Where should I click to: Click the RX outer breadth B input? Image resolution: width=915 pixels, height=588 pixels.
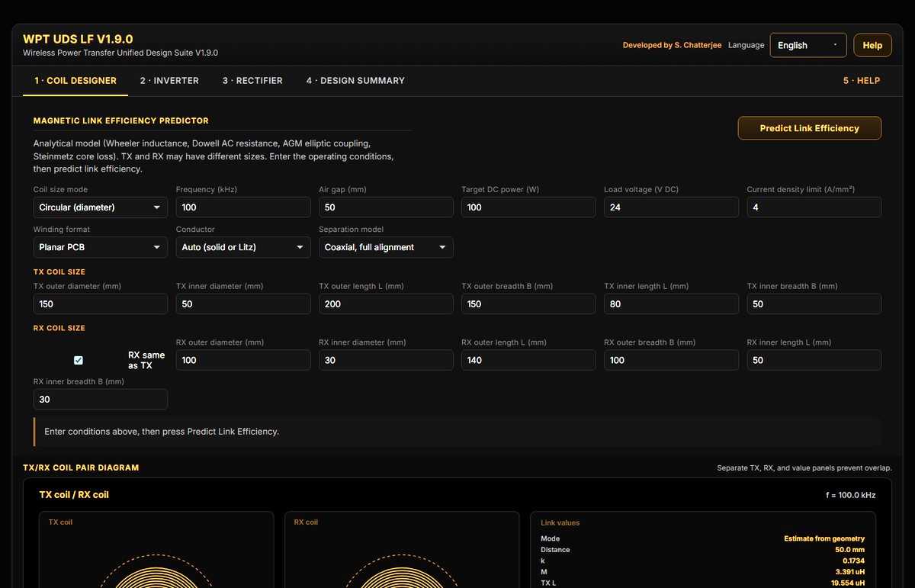671,360
